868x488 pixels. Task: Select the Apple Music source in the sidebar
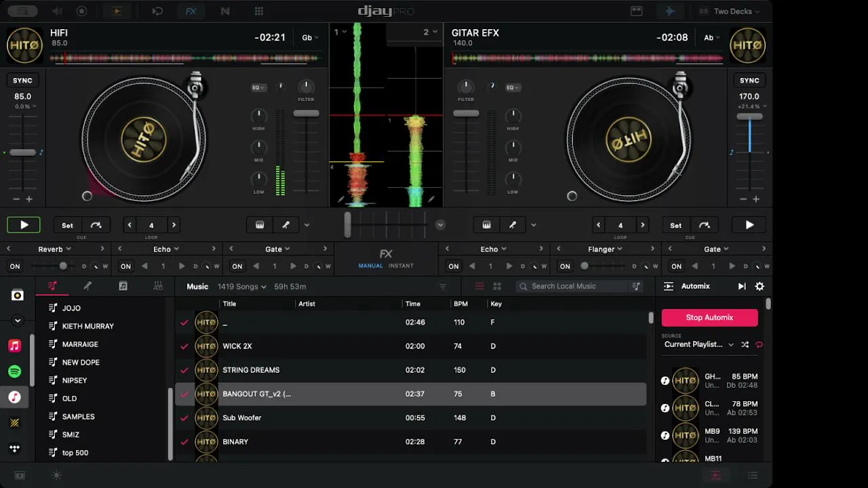[14, 346]
